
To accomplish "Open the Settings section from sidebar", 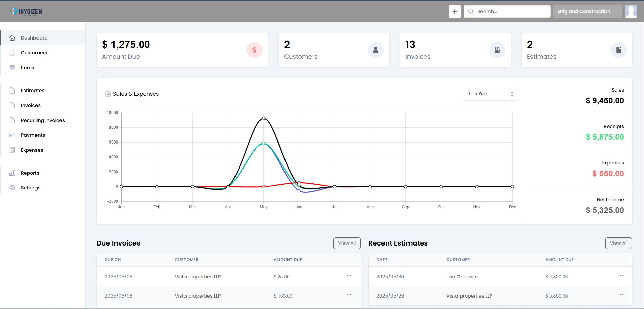I will [30, 187].
